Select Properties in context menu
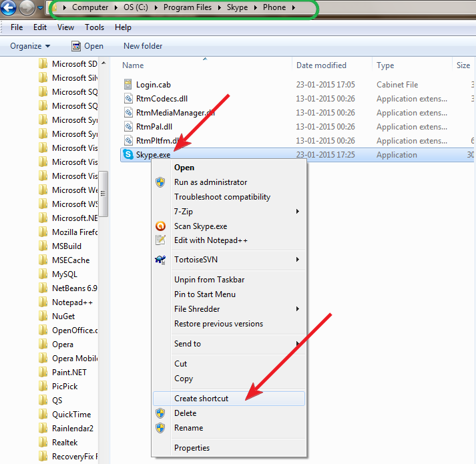Screen dimensions: 476x464 [229, 448]
